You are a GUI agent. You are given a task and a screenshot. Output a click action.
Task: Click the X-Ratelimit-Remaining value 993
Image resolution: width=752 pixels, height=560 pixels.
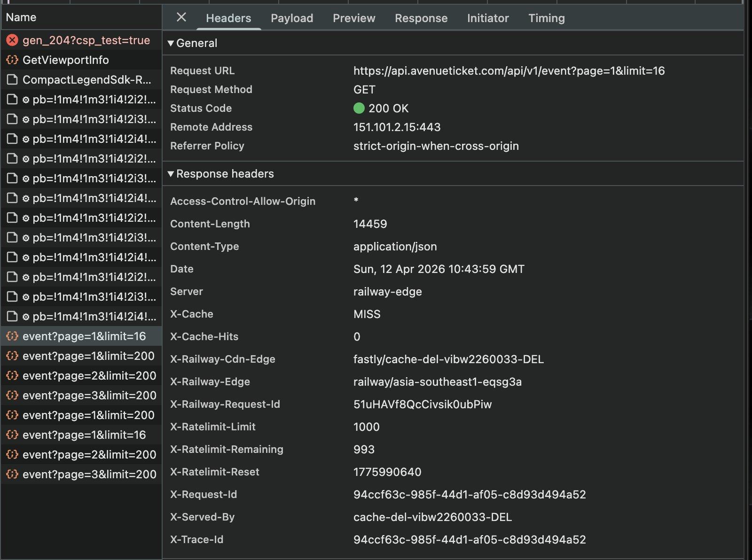coord(364,450)
